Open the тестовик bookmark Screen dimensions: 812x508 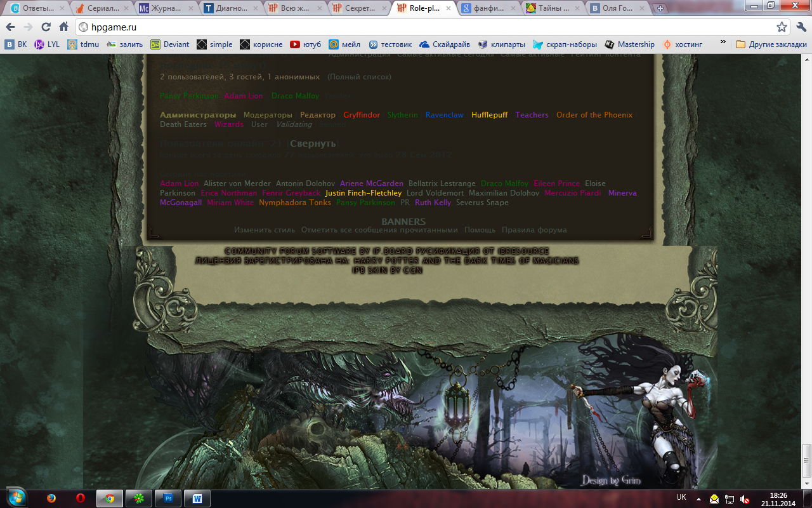[390, 44]
